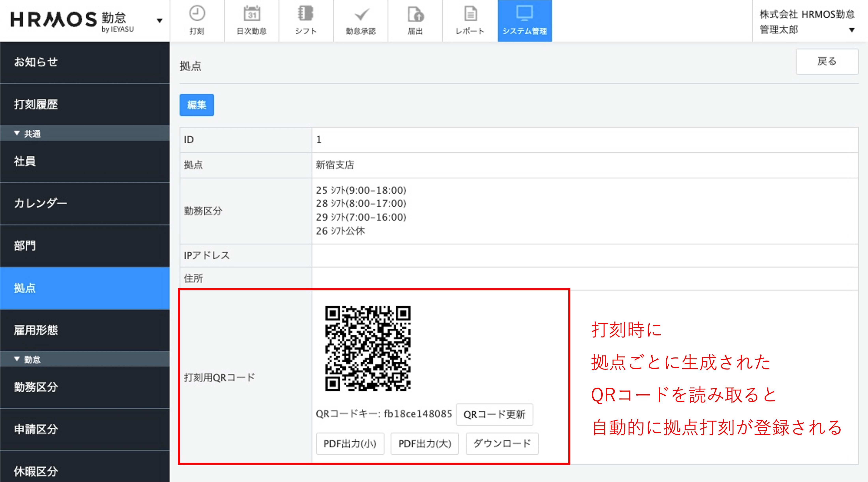Click the 戻る button
The height and width of the screenshot is (482, 868).
(x=827, y=61)
